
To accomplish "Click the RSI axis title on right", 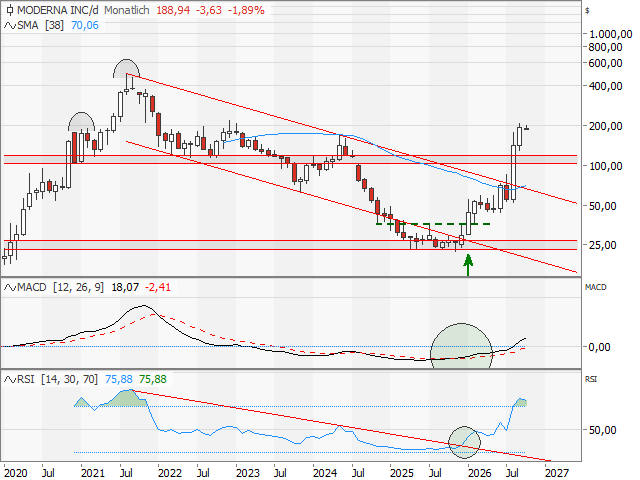I will point(591,379).
